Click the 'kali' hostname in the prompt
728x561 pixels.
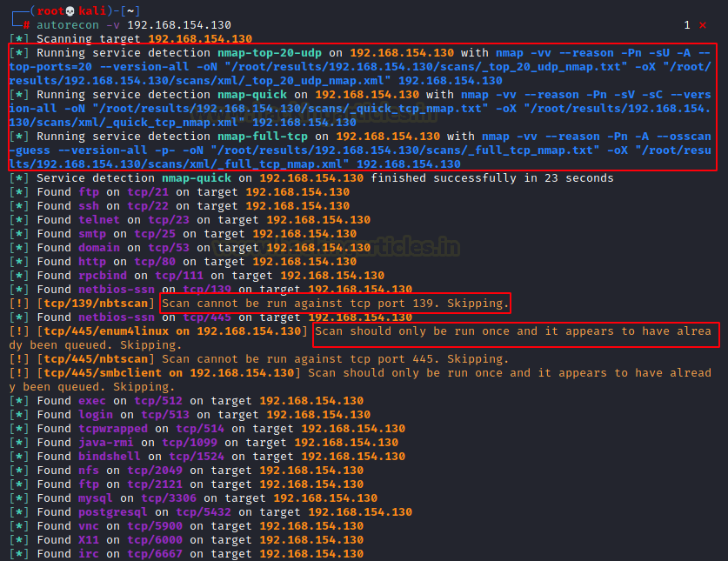[92, 11]
